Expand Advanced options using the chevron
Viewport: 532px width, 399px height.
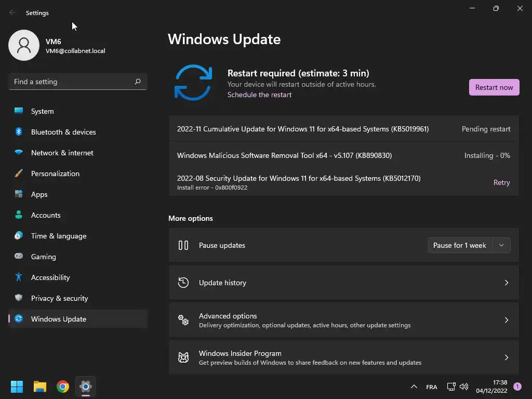507,320
